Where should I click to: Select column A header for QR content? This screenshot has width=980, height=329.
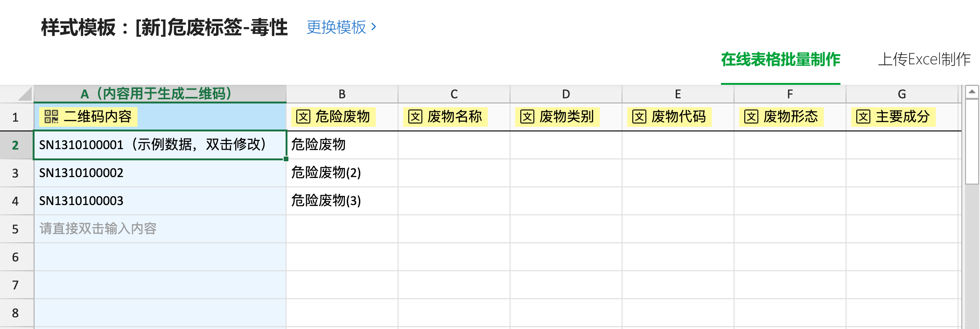pos(160,94)
